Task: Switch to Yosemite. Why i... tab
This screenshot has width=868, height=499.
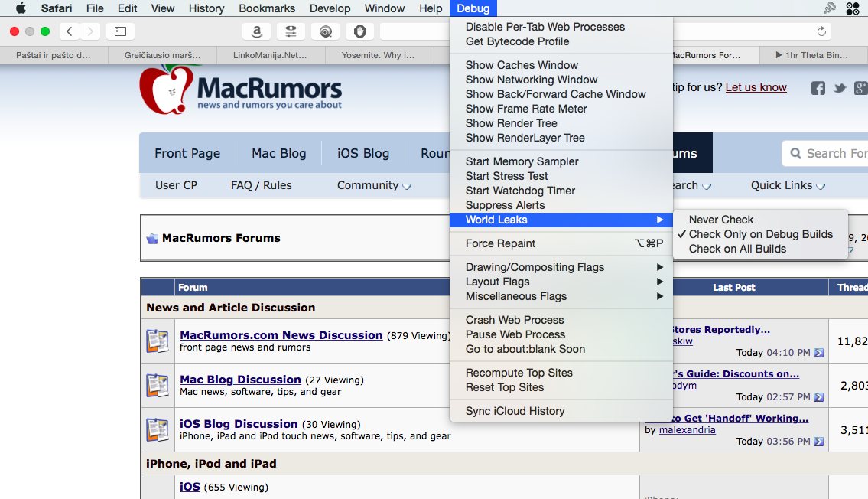Action: [379, 55]
